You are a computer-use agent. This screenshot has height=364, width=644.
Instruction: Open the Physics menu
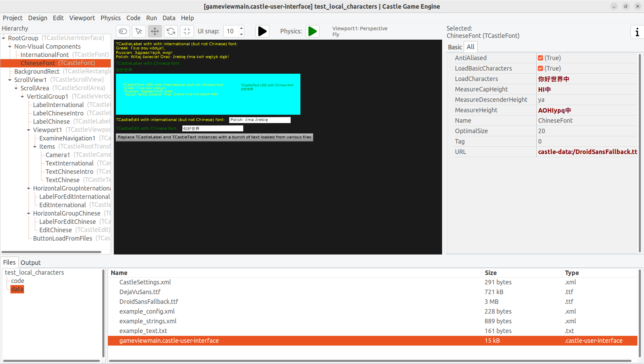tap(110, 18)
